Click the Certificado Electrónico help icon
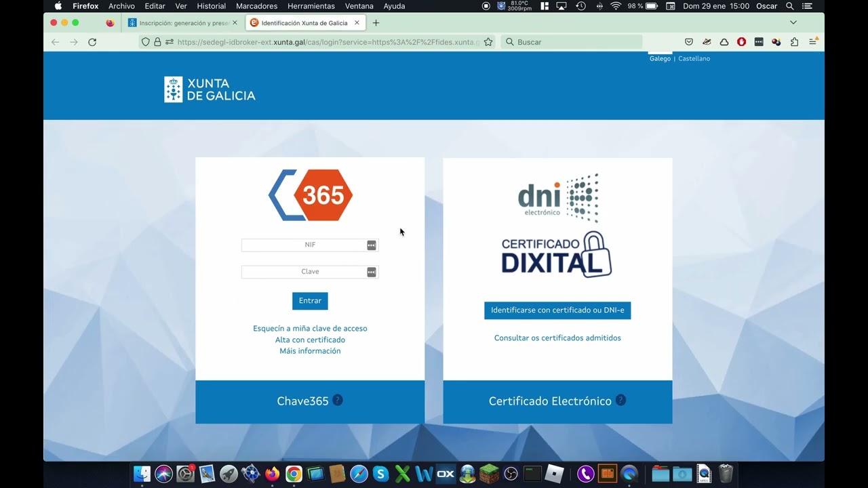The height and width of the screenshot is (488, 868). pyautogui.click(x=620, y=400)
